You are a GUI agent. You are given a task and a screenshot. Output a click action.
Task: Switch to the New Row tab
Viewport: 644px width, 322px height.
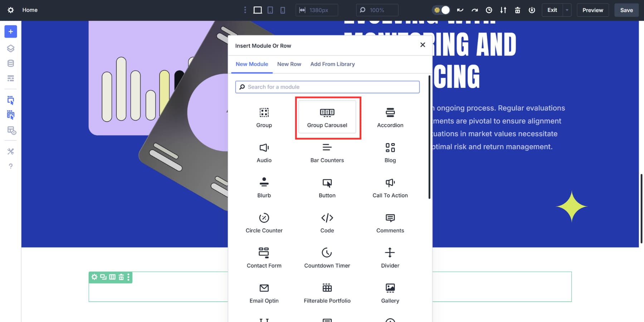(x=289, y=64)
